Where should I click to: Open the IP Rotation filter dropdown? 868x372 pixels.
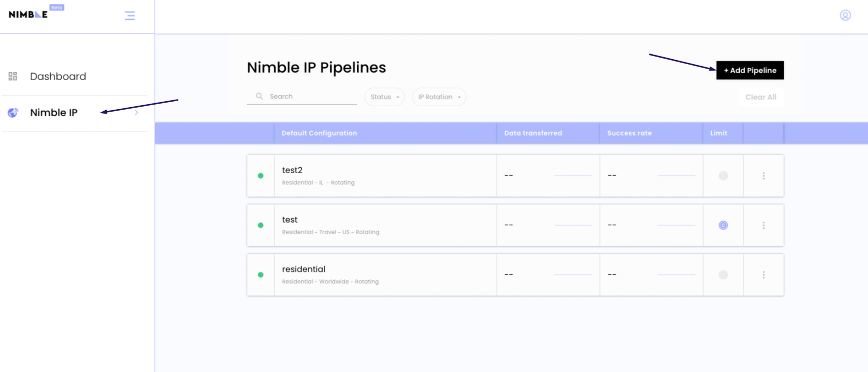tap(439, 97)
